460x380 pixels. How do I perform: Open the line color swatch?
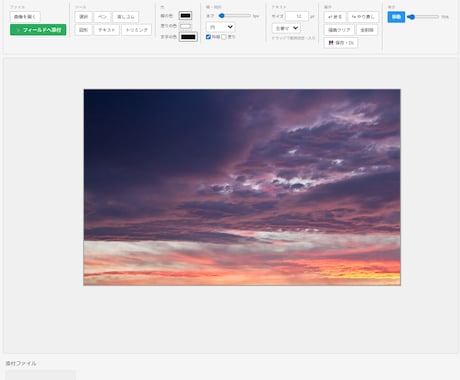pyautogui.click(x=185, y=16)
